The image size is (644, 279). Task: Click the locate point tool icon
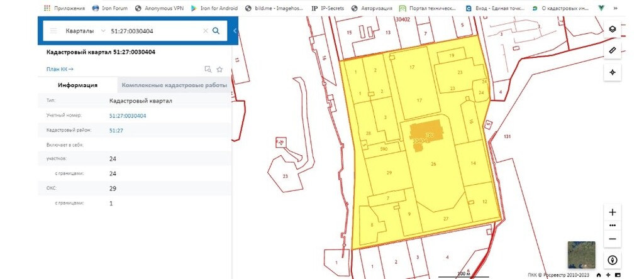[x=612, y=72]
